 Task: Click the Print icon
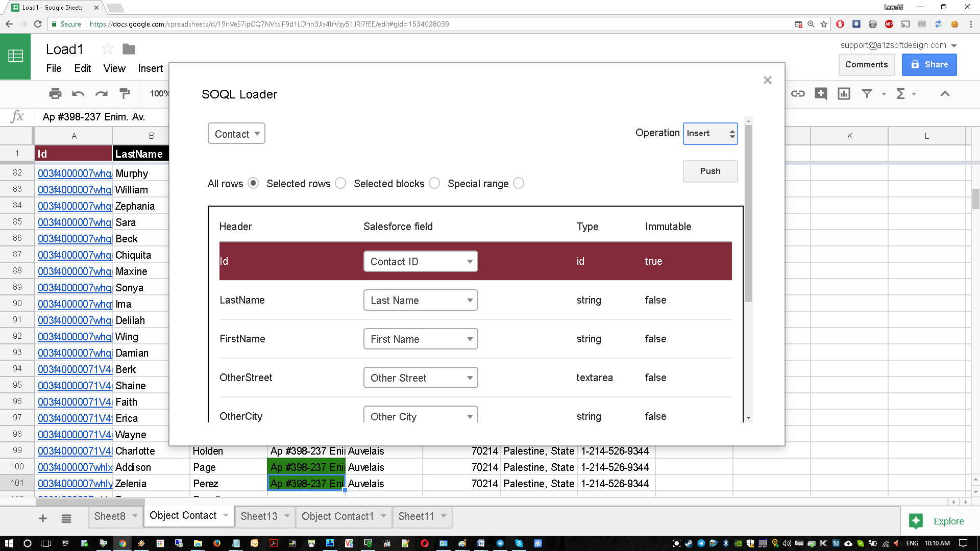pyautogui.click(x=55, y=94)
